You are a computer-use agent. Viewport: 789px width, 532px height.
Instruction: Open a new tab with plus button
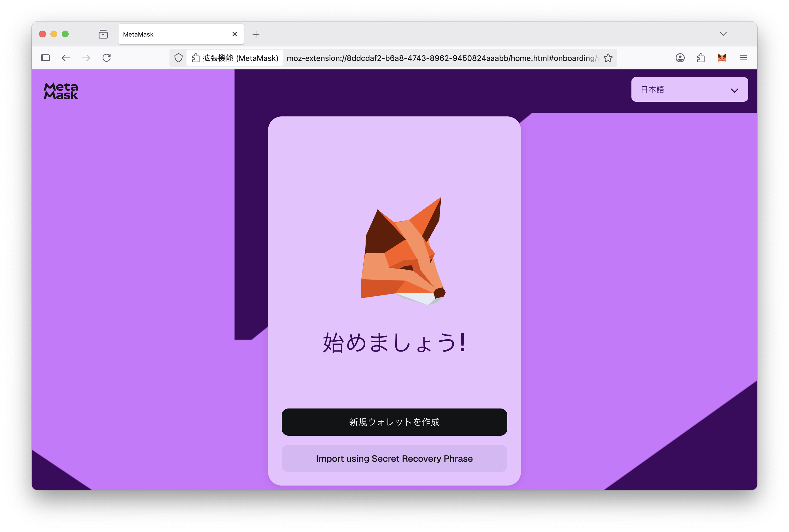click(x=256, y=34)
